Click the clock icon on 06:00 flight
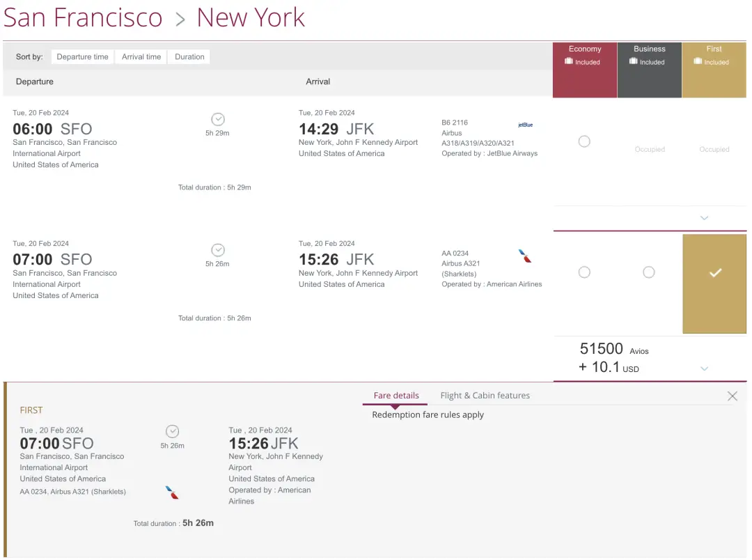Image resolution: width=752 pixels, height=560 pixels. tap(217, 119)
